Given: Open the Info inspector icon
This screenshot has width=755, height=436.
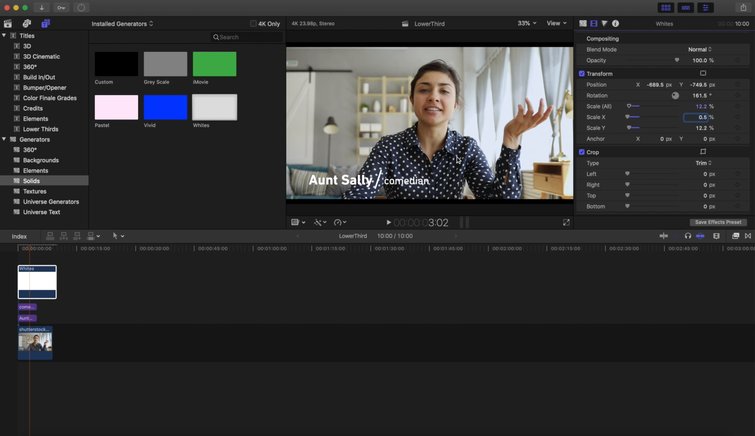Looking at the screenshot, I should (615, 23).
